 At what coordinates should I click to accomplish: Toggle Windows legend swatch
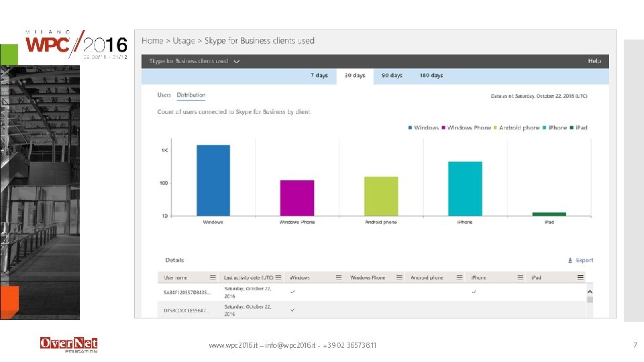click(x=410, y=127)
